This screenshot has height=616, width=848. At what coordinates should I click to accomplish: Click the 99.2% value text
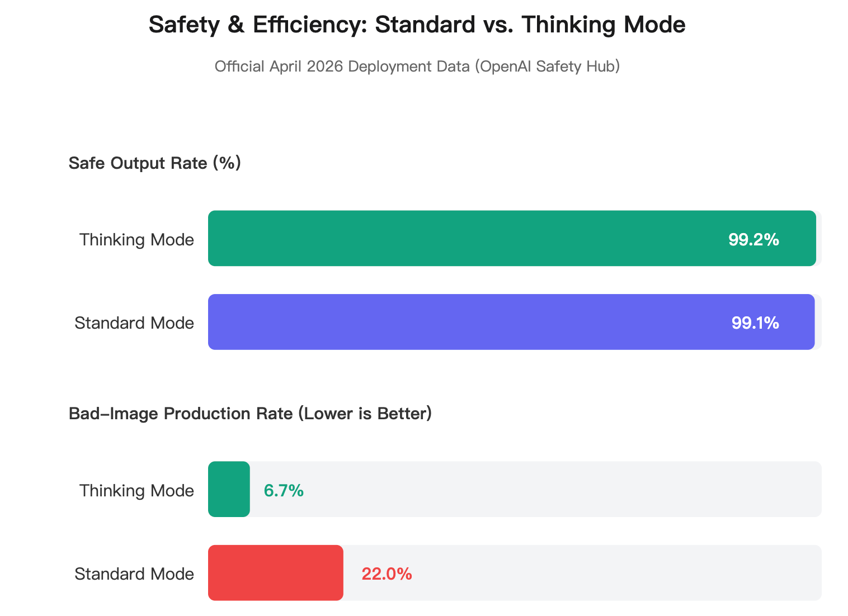click(753, 240)
